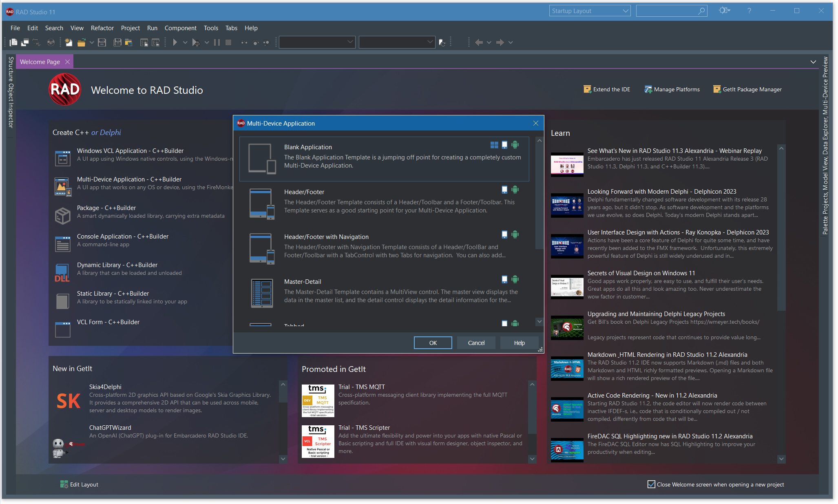This screenshot has width=838, height=504.
Task: Open the GetIt Package Manager link
Action: (747, 89)
